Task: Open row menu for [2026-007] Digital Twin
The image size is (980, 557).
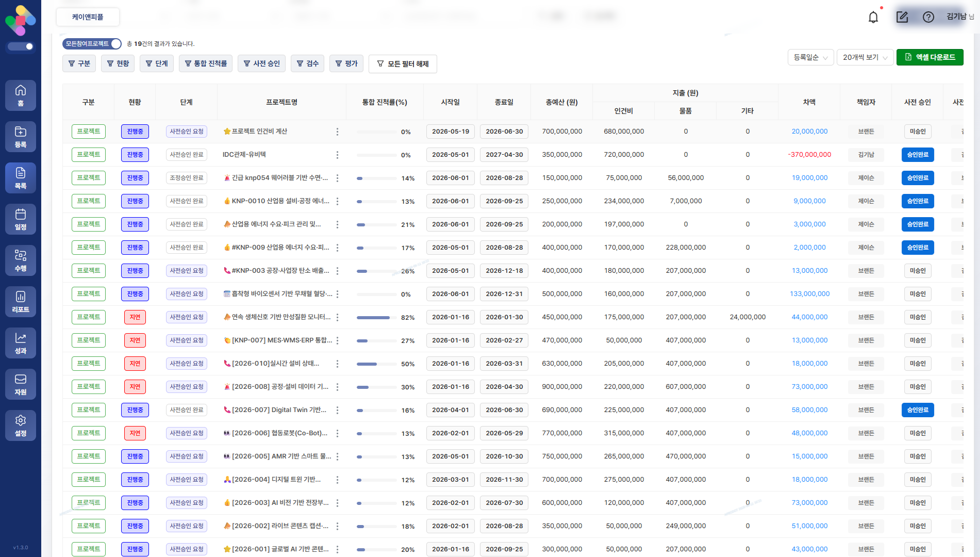Action: coord(337,410)
